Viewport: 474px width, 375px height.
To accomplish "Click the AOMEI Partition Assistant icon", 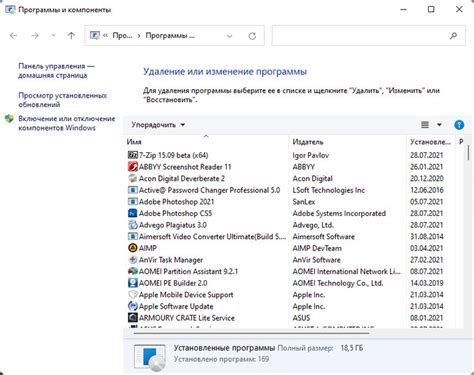I will [x=133, y=271].
